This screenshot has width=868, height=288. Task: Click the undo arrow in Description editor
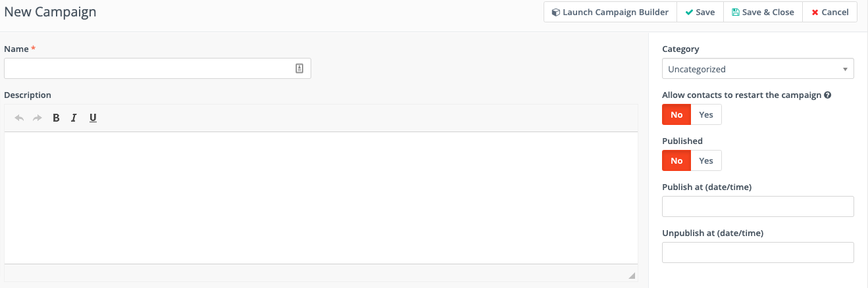click(x=19, y=118)
